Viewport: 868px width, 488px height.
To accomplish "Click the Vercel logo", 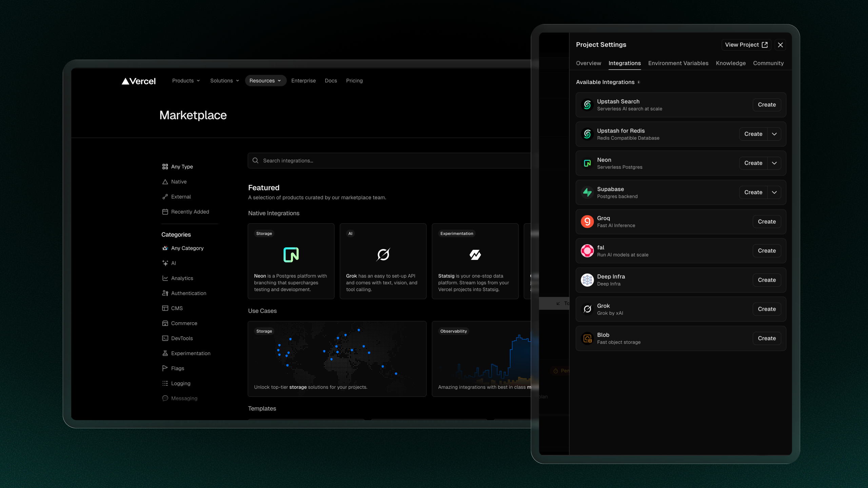I will pos(139,81).
